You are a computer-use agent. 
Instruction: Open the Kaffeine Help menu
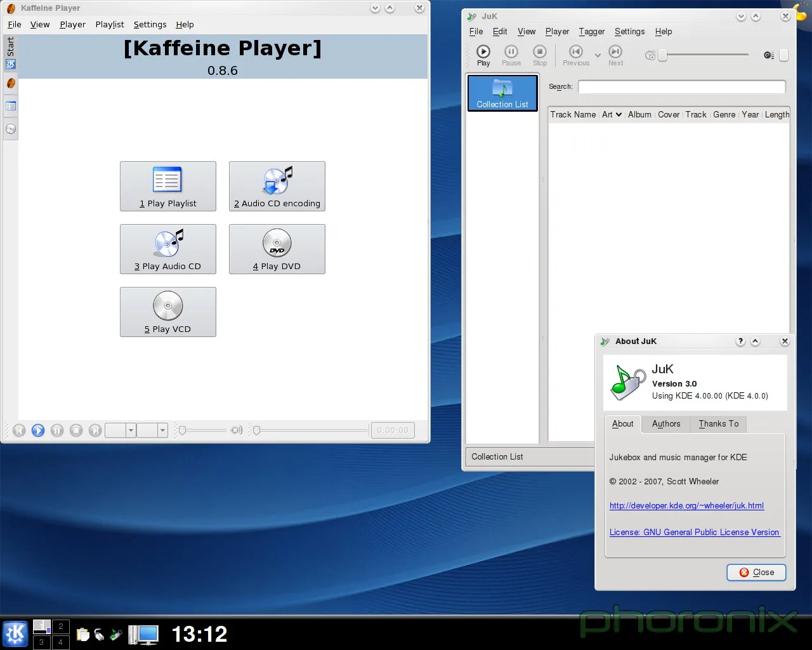click(x=185, y=24)
